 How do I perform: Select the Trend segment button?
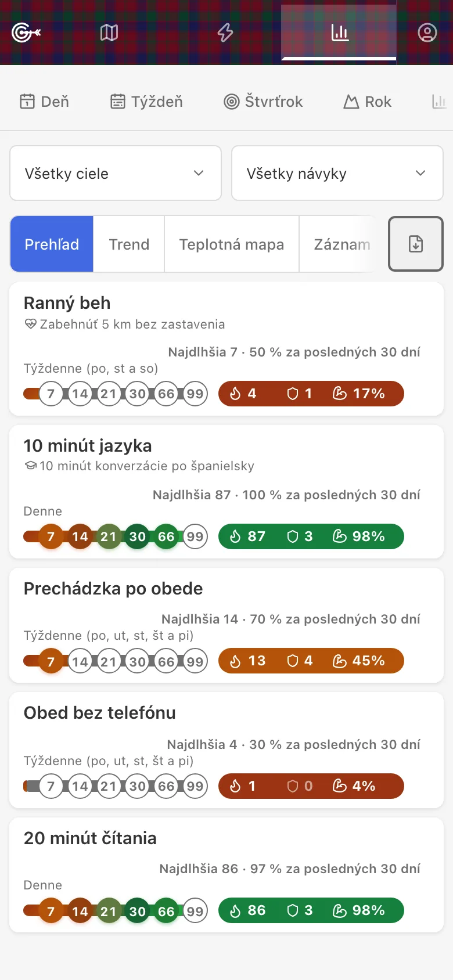[129, 244]
